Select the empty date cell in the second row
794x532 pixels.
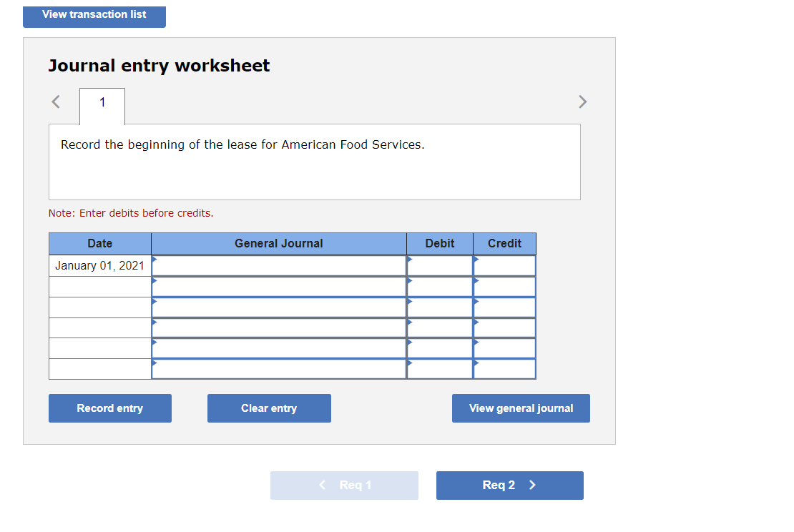pyautogui.click(x=99, y=286)
